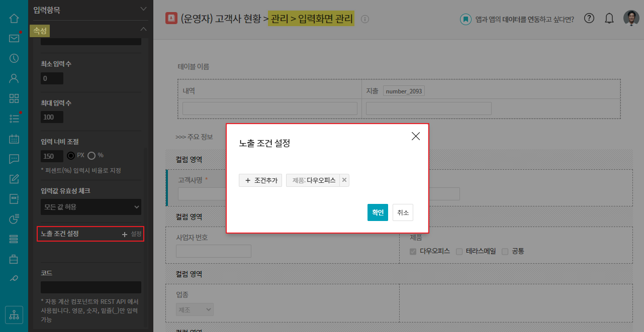This screenshot has width=644, height=332.
Task: Expand the 입력항목 section chevron
Action: [x=144, y=9]
